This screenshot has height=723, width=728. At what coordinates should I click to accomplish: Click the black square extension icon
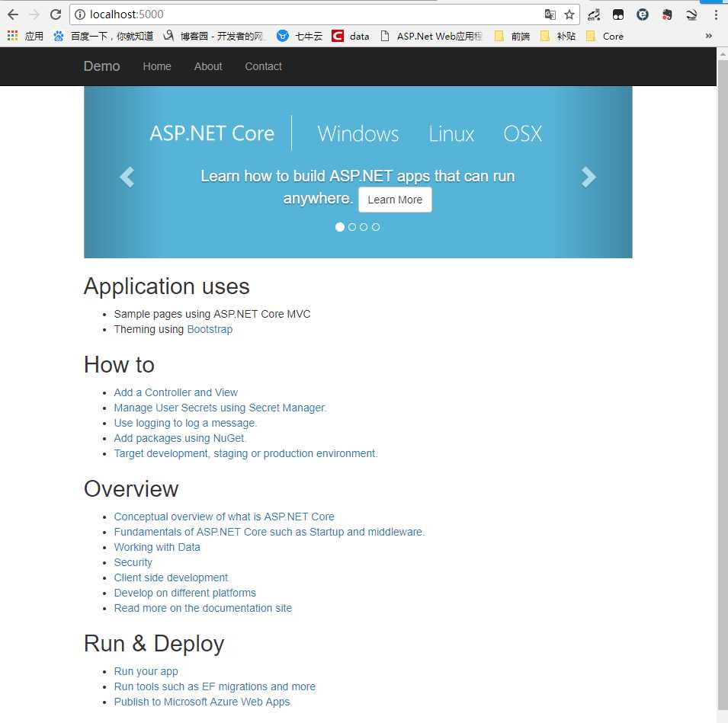coord(618,14)
